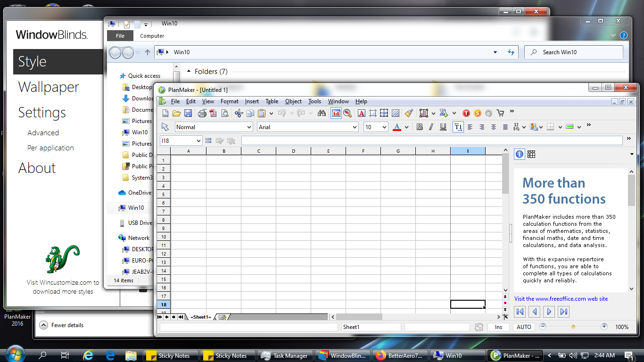Click Fewer details in Task Manager
The width and height of the screenshot is (644, 362).
pyautogui.click(x=67, y=325)
